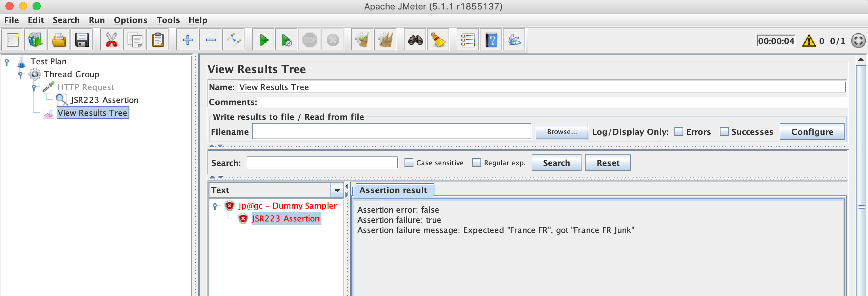Collapse the Thread Group tree node
The height and width of the screenshot is (296, 868).
coord(20,74)
